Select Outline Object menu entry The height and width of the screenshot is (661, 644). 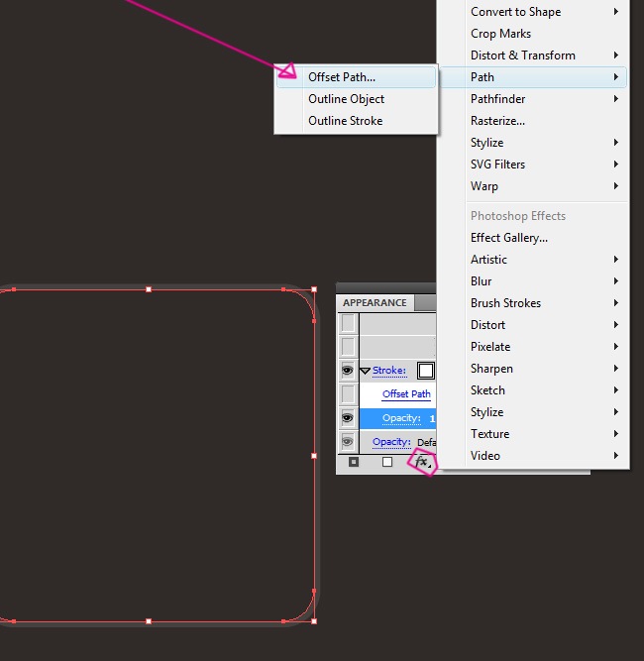coord(346,99)
